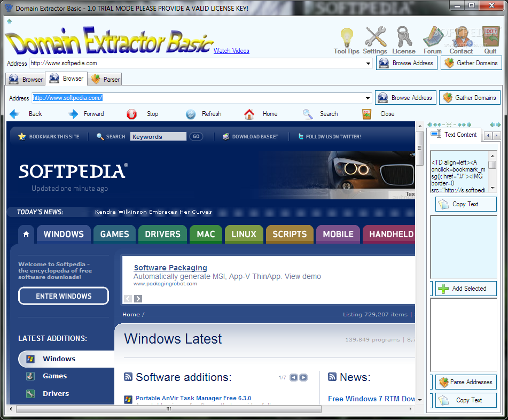Image resolution: width=508 pixels, height=420 pixels.
Task: Click lower Copy Text button
Action: 466,400
